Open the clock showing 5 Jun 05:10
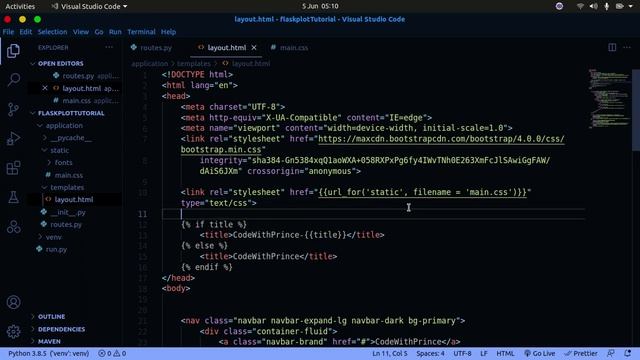Screen dimensions: 640x360 coord(320,6)
